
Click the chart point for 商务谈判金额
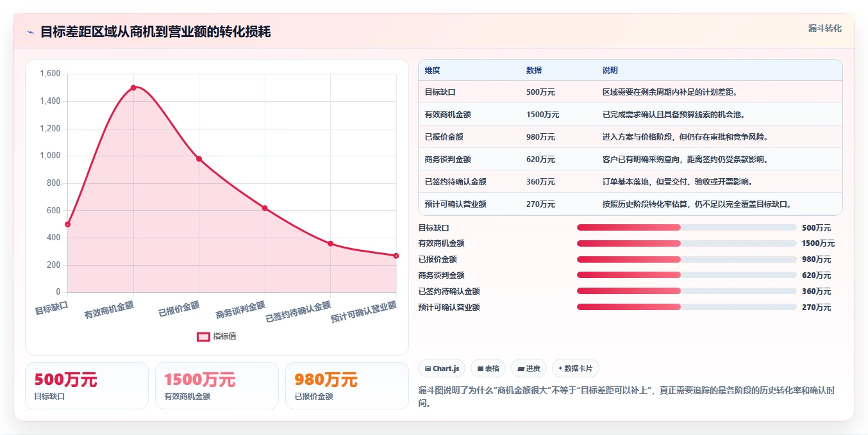[x=265, y=208]
